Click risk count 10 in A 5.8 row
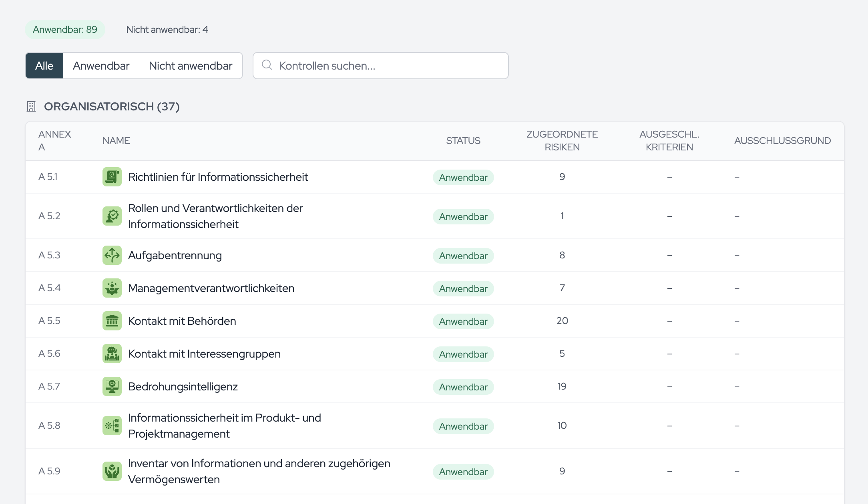This screenshot has width=868, height=504. point(562,426)
